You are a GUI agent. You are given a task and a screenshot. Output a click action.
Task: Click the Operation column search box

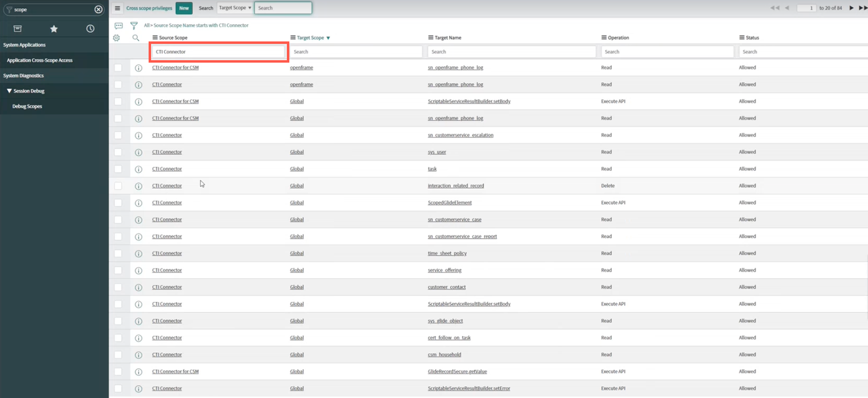(668, 52)
